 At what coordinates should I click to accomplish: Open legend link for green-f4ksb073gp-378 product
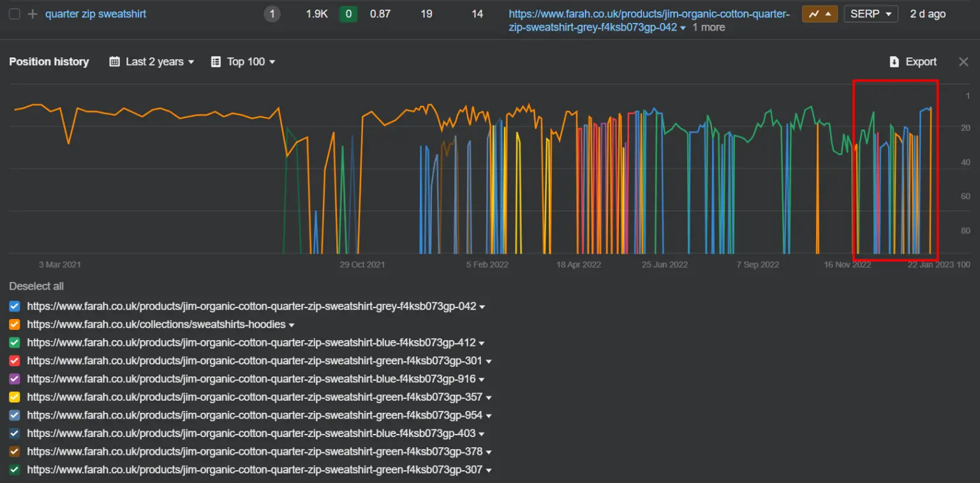coord(255,452)
